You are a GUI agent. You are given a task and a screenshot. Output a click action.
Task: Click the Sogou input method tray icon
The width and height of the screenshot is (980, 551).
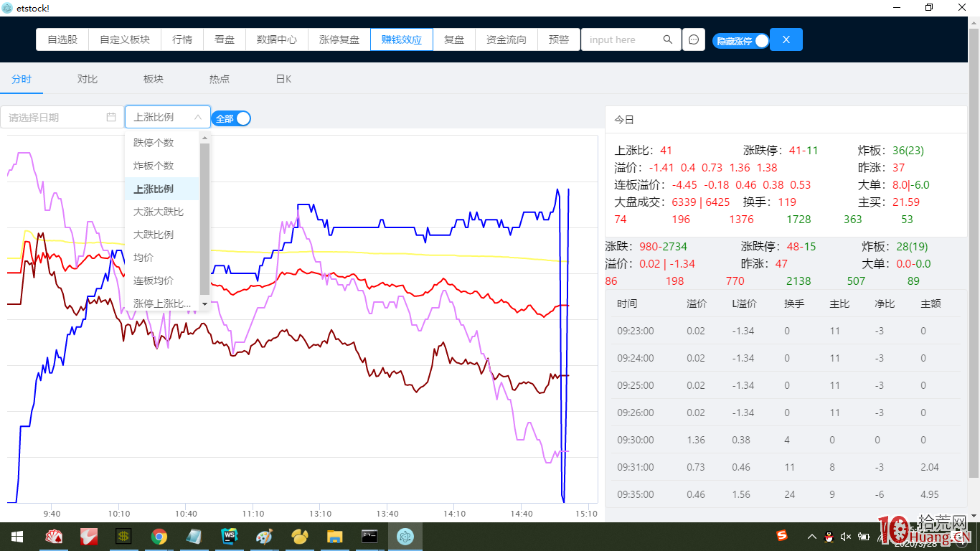click(x=782, y=536)
